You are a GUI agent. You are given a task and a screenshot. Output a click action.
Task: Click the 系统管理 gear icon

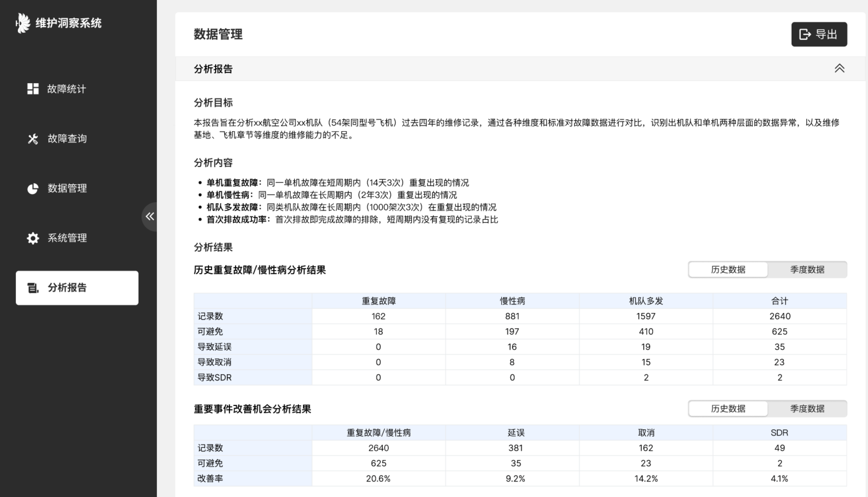click(x=33, y=238)
